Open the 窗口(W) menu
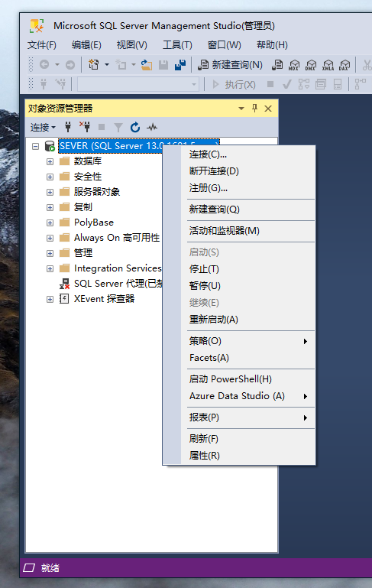This screenshot has height=588, width=372. click(x=224, y=45)
